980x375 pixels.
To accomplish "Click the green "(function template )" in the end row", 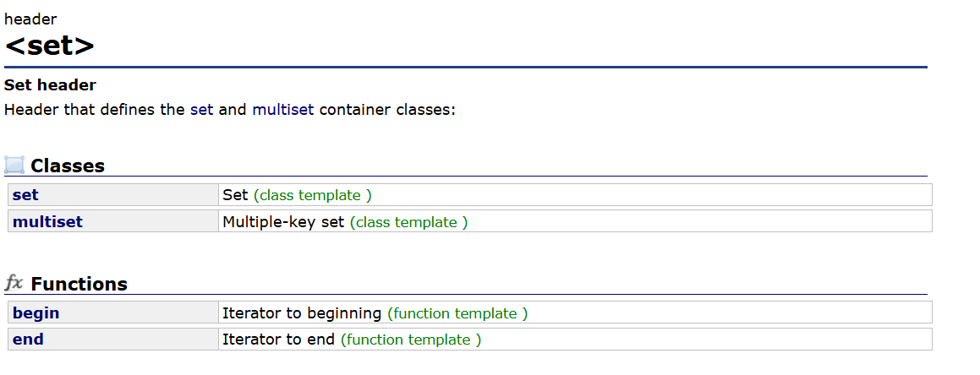I will [x=411, y=340].
